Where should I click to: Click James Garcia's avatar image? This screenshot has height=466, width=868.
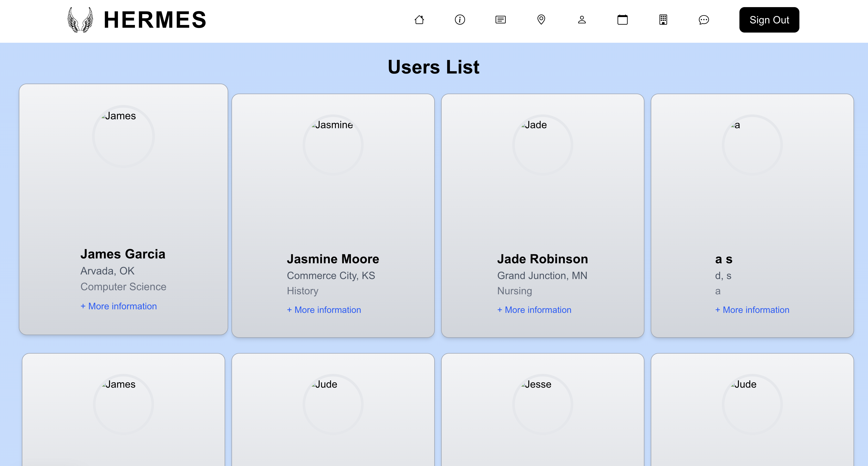coord(123,137)
